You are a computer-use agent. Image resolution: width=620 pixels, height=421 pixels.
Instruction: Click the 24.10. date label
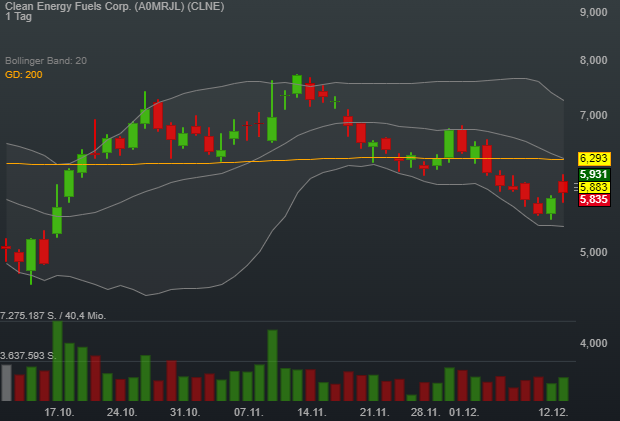[122, 412]
